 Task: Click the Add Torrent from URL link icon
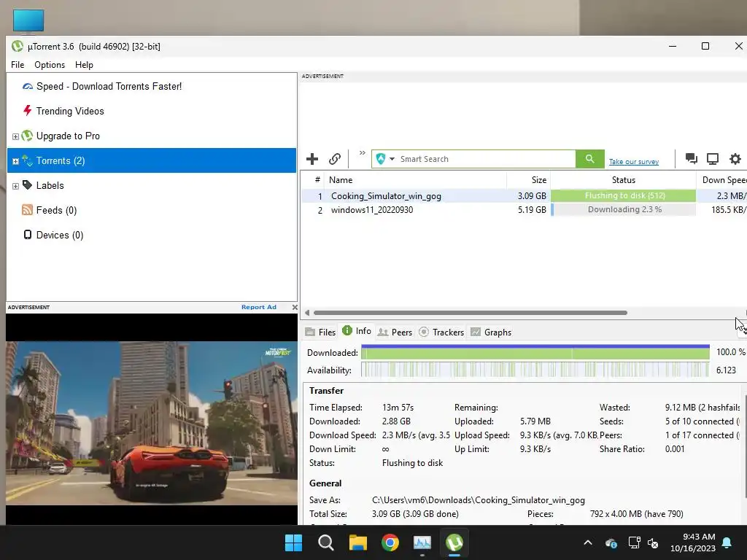click(335, 158)
